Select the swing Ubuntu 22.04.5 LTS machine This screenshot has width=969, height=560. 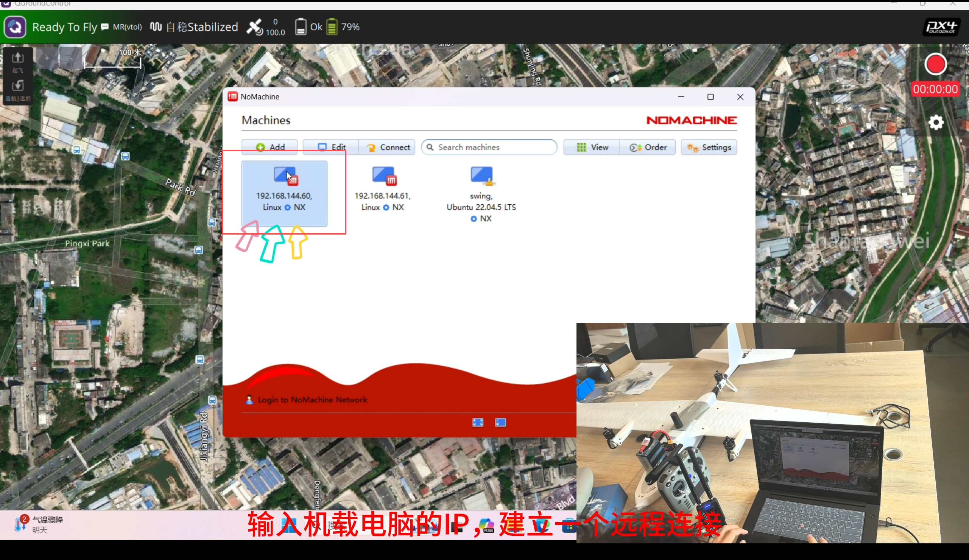pyautogui.click(x=481, y=194)
